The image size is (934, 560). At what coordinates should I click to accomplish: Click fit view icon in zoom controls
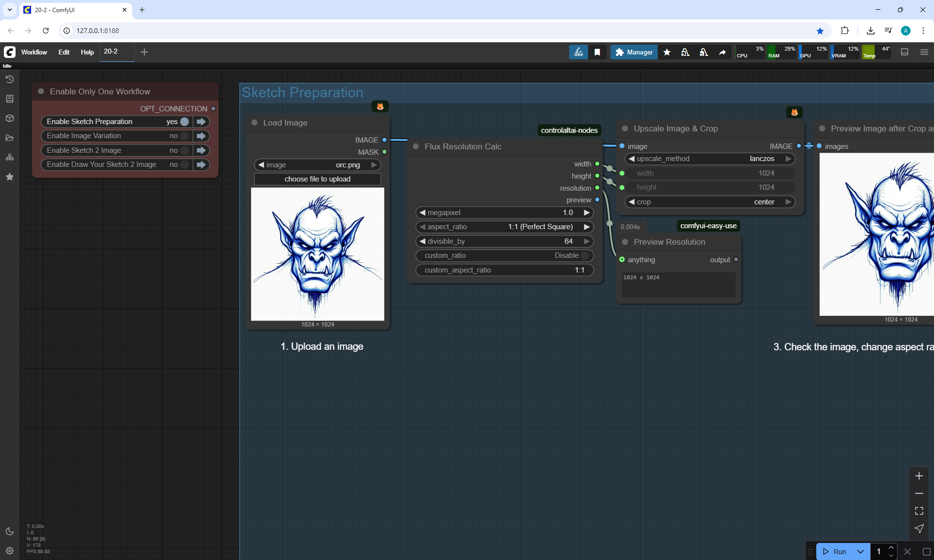[919, 511]
